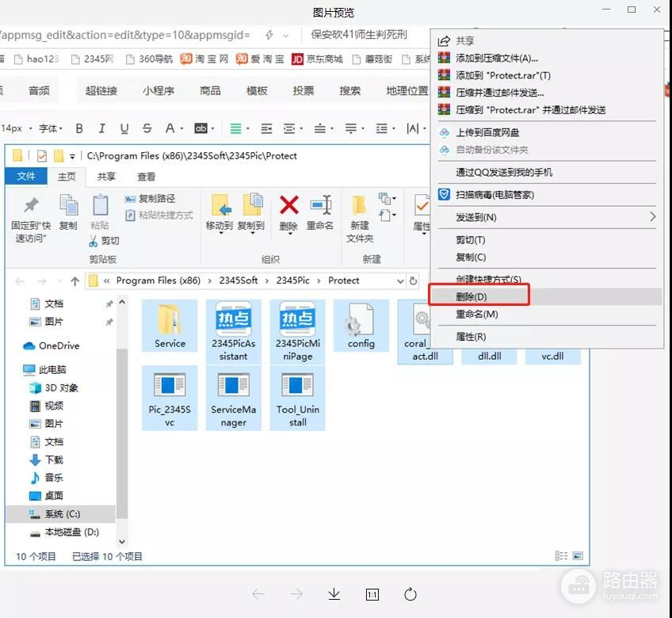The width and height of the screenshot is (672, 618).
Task: Click 2345Soft in the breadcrumb path
Action: [x=239, y=280]
